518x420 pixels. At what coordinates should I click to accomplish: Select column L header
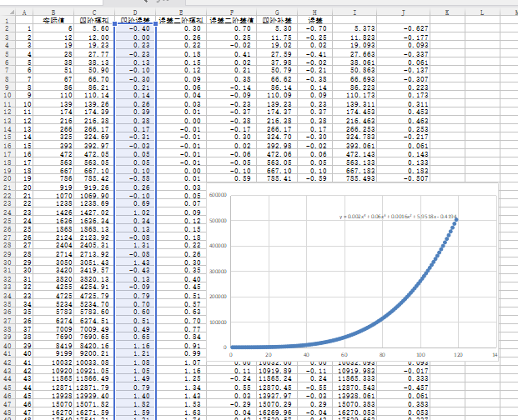(482, 12)
